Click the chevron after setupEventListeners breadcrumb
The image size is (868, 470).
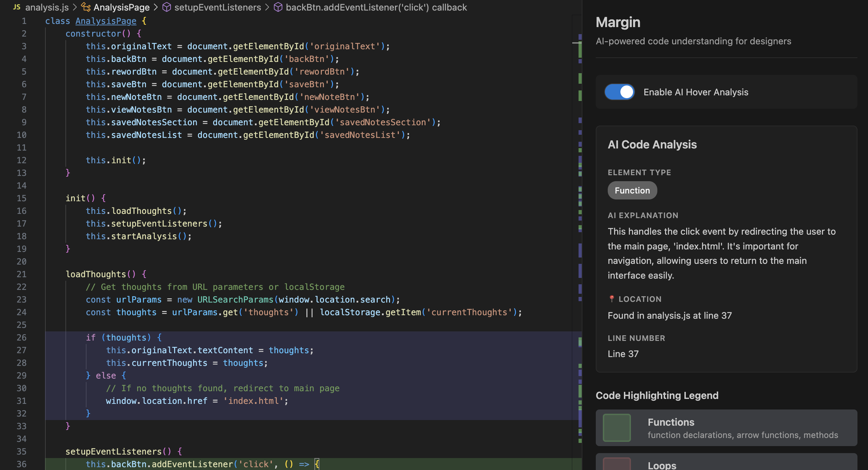pos(267,7)
